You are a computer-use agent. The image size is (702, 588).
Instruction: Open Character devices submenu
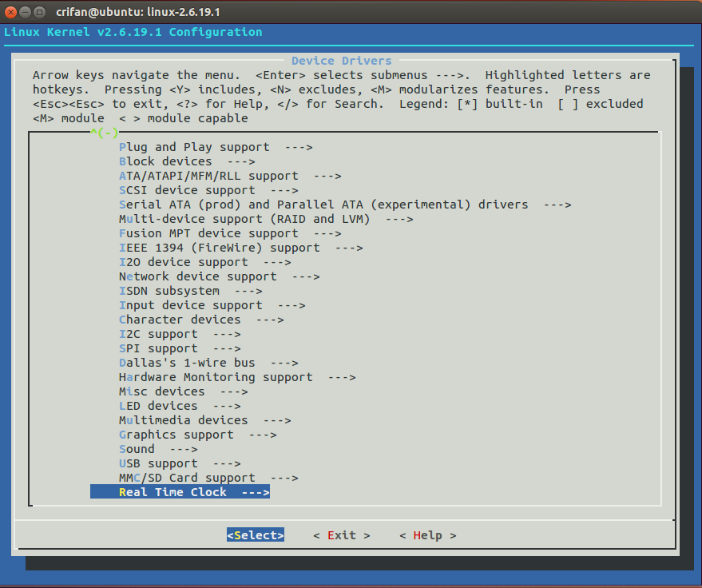coord(201,320)
